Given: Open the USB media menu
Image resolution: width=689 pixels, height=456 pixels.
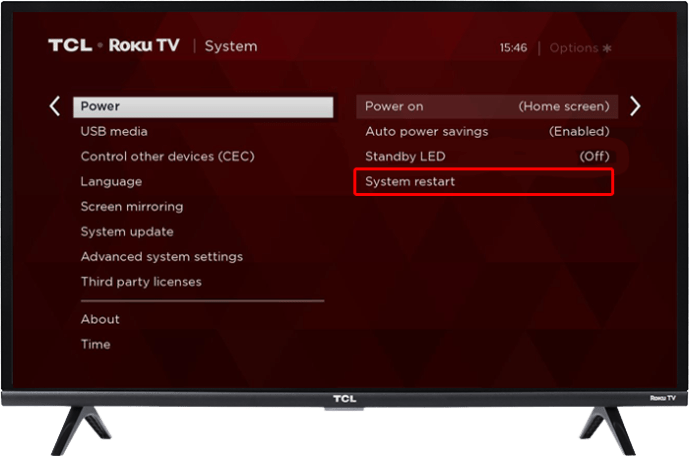Looking at the screenshot, I should click(x=114, y=131).
